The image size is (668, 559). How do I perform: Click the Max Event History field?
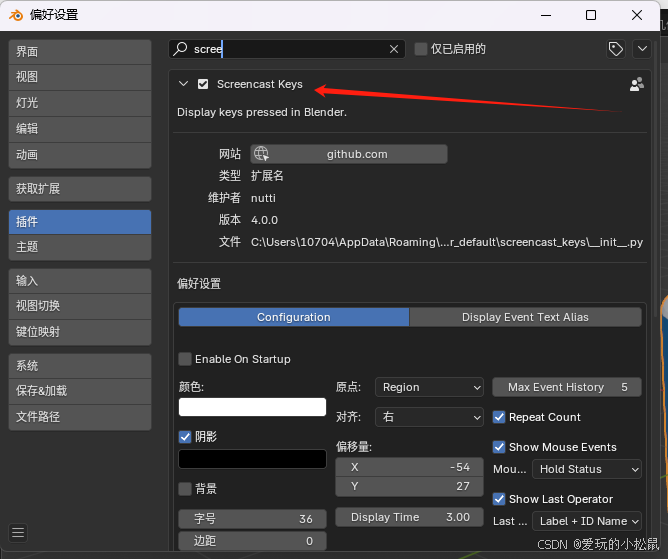(x=567, y=387)
